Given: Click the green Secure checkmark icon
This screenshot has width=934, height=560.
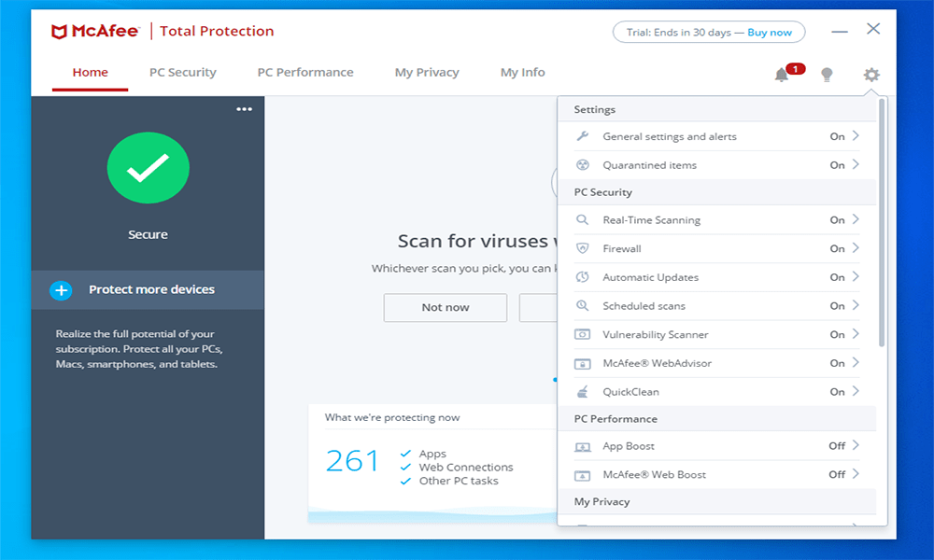Looking at the screenshot, I should [x=149, y=168].
